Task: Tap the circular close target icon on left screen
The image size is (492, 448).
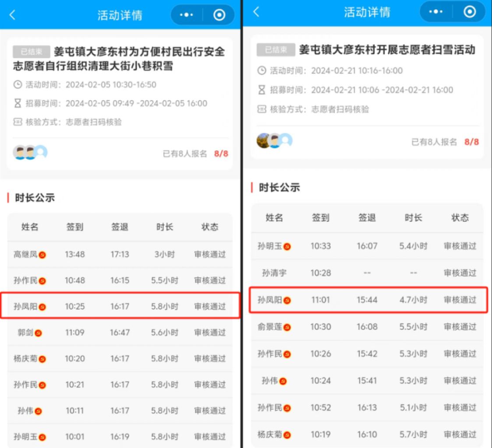Action: 219,15
